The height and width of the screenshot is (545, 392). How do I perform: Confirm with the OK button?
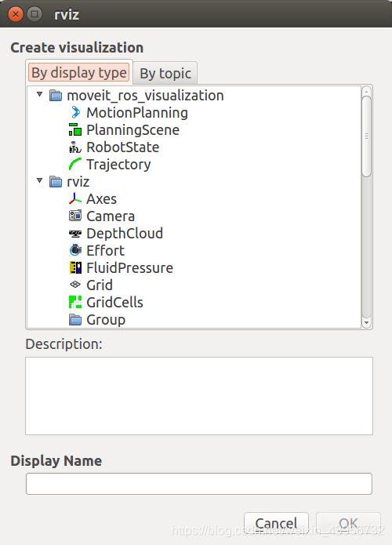coord(348,523)
